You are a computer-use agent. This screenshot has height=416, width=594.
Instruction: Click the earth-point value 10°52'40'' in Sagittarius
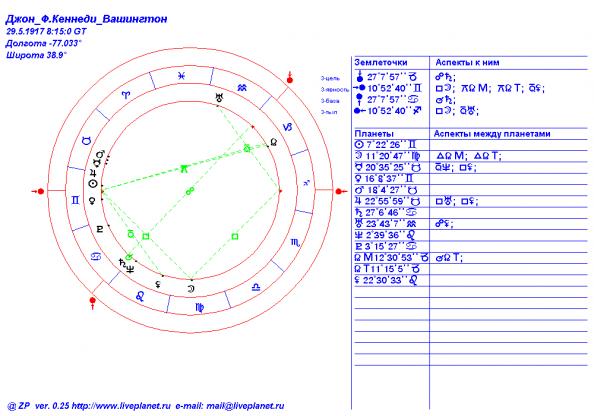point(390,111)
